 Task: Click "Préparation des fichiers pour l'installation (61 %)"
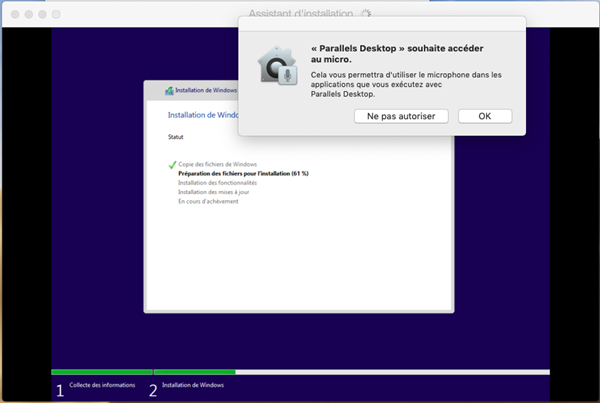click(243, 173)
